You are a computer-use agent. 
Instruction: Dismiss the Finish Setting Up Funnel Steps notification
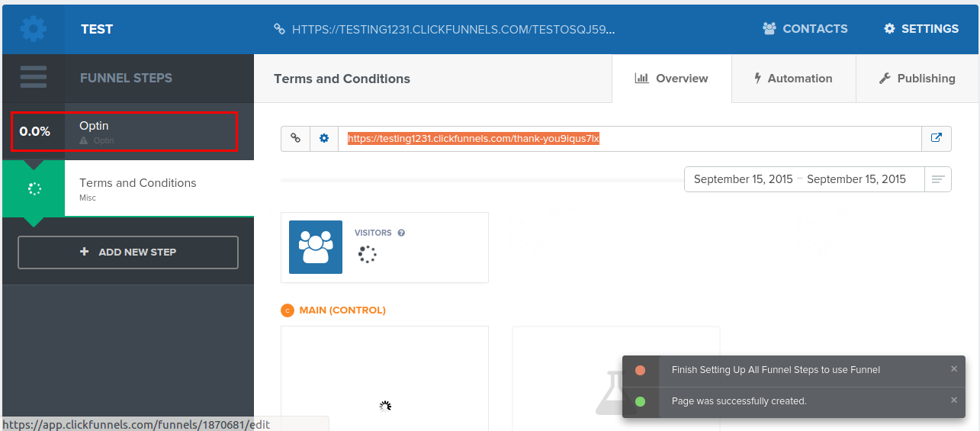click(953, 368)
